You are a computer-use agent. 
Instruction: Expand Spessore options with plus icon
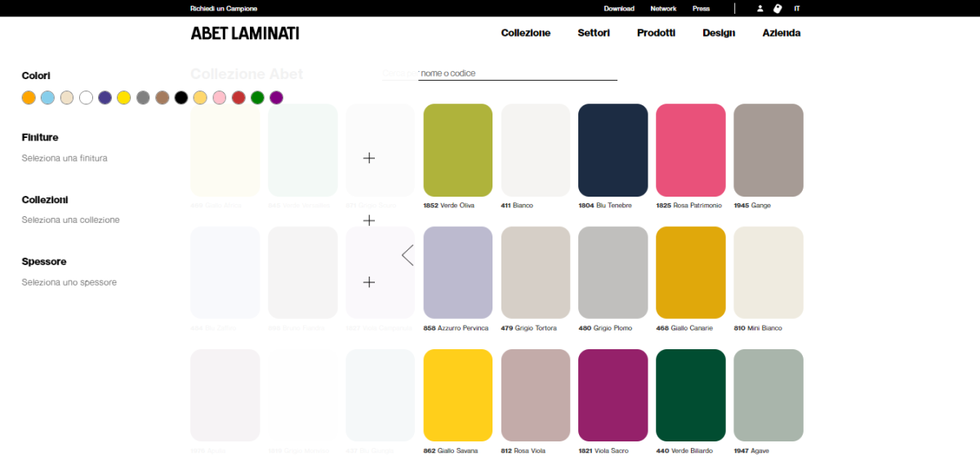tap(369, 282)
